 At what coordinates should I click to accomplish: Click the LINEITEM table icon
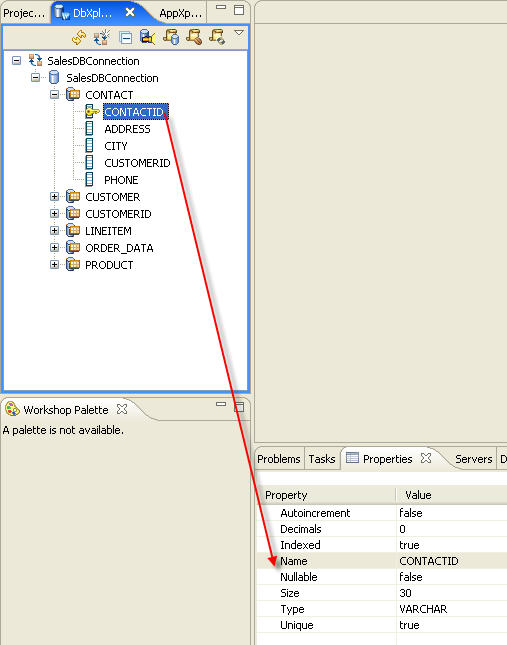tap(73, 230)
